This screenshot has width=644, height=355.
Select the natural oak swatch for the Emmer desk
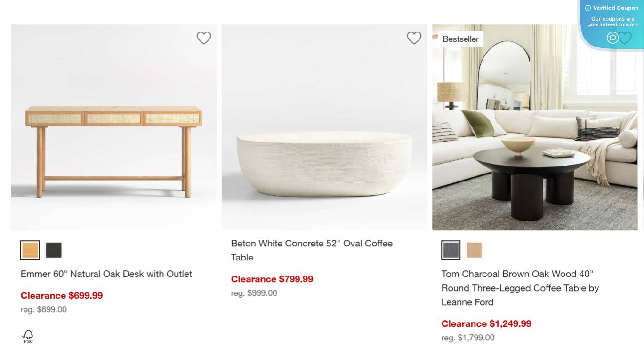30,250
